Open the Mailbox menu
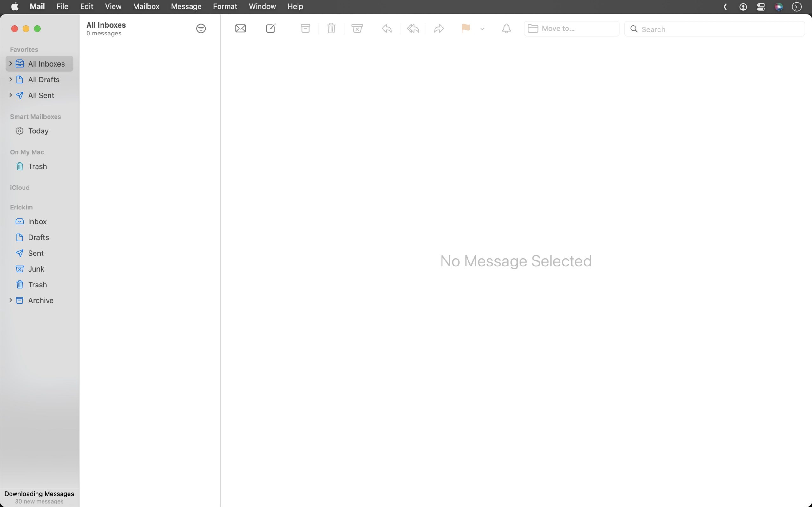Screen dimensions: 812x507 [x=146, y=6]
